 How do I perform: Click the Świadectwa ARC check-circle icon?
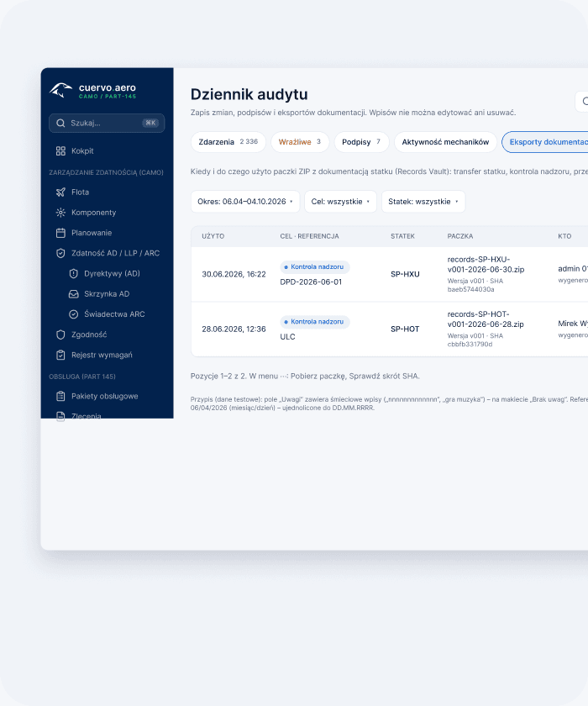[x=73, y=314]
